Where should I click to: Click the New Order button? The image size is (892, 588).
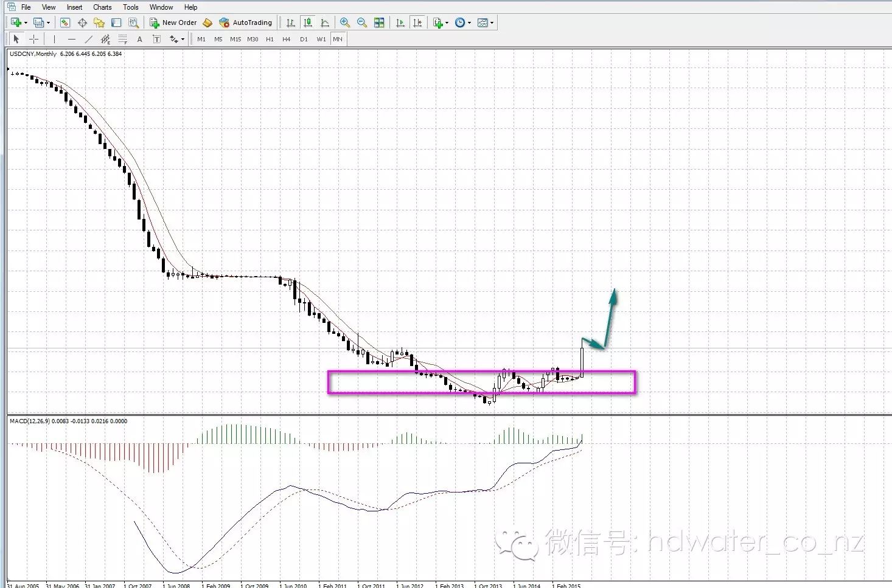(x=173, y=22)
